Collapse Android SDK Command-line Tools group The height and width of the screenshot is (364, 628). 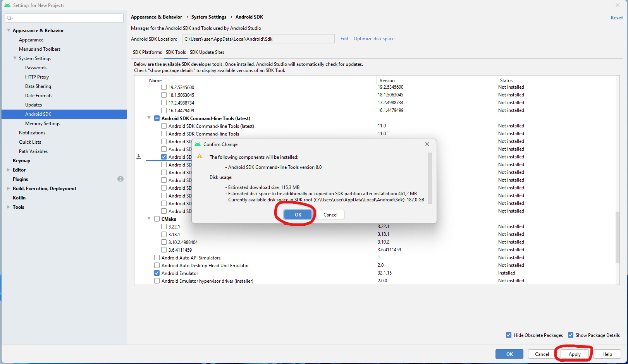[149, 118]
